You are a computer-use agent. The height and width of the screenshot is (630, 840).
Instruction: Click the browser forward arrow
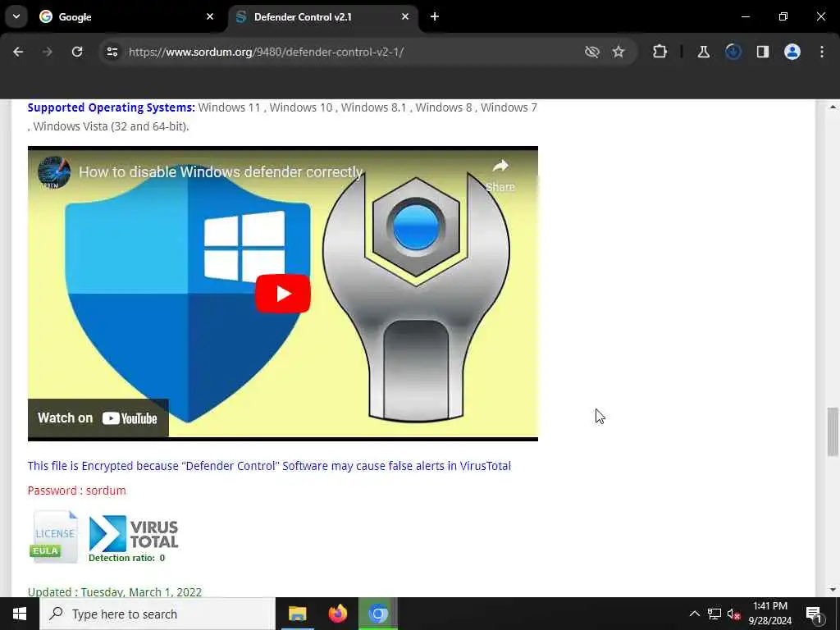click(48, 52)
